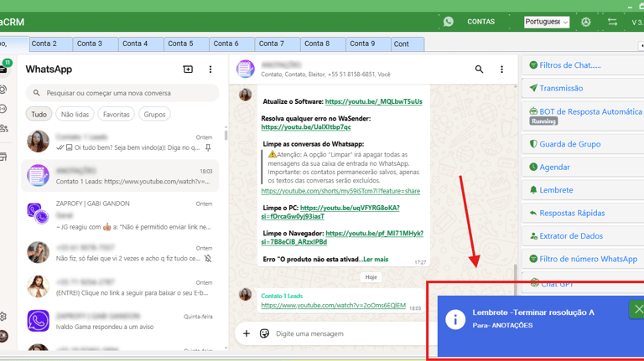Switch to Conta 6 tab

coord(232,44)
